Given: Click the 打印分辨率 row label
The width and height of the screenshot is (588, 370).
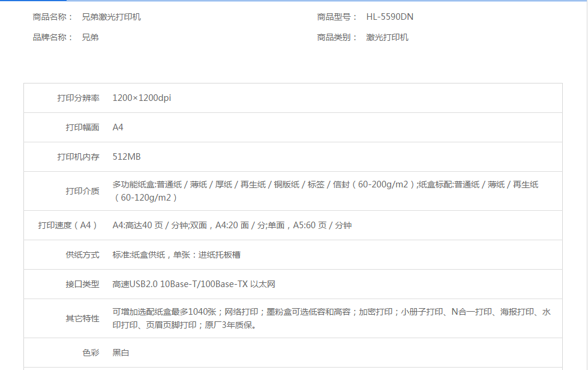Looking at the screenshot, I should 79,98.
